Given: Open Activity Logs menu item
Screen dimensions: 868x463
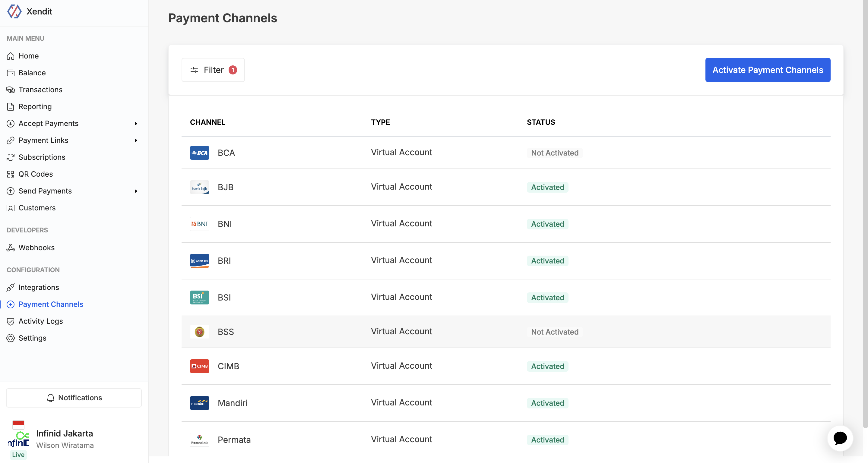Looking at the screenshot, I should [40, 321].
